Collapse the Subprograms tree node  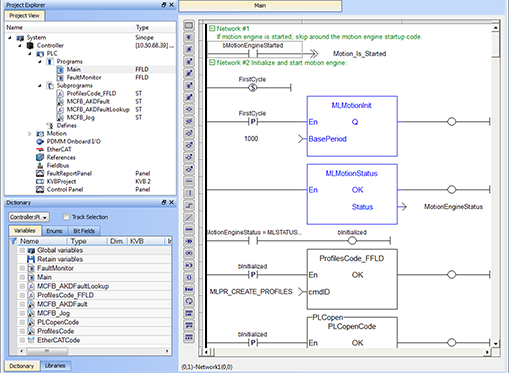point(40,86)
